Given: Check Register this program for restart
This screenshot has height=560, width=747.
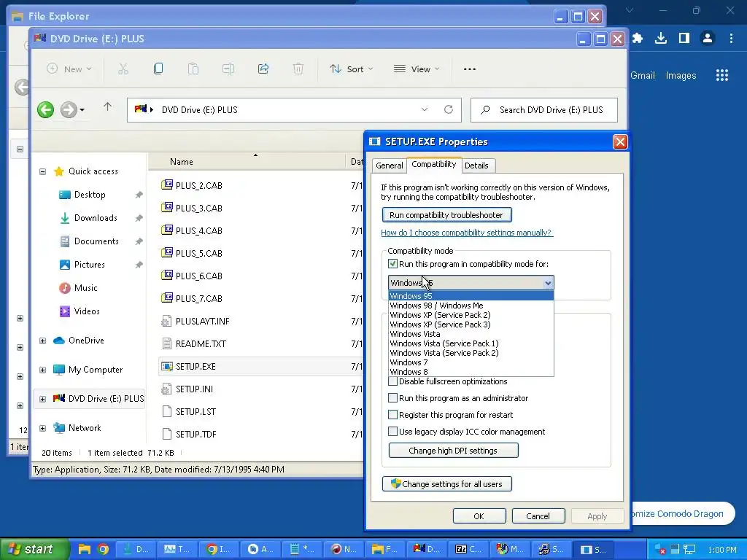Looking at the screenshot, I should [x=393, y=415].
